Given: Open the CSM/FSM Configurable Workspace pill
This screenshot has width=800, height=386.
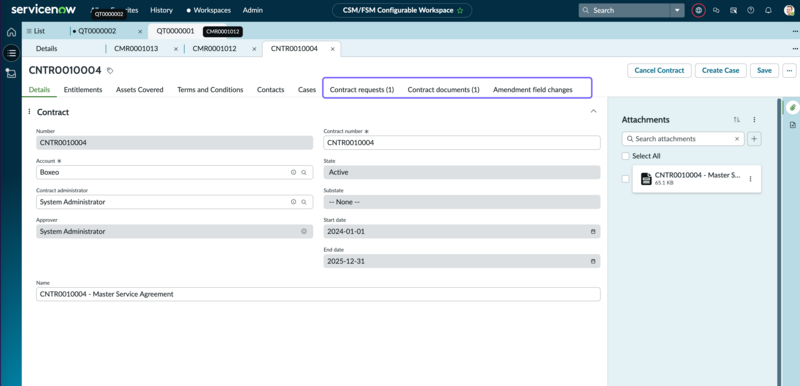Looking at the screenshot, I should point(402,10).
